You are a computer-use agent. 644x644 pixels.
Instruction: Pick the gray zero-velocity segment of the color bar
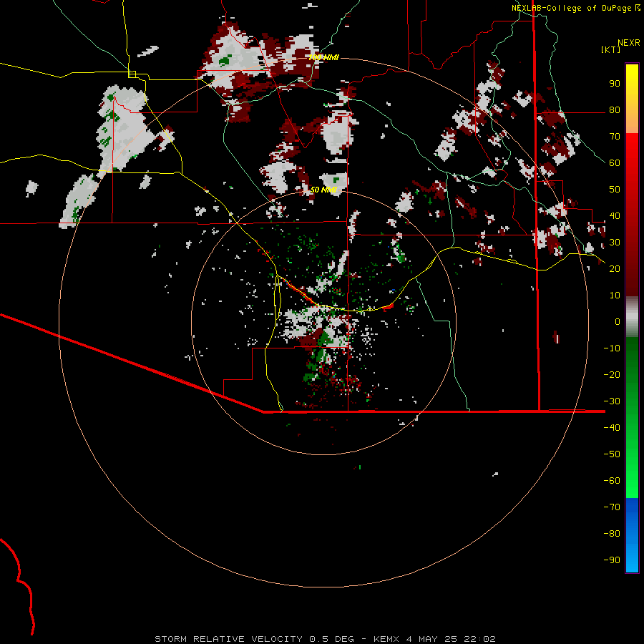click(632, 317)
